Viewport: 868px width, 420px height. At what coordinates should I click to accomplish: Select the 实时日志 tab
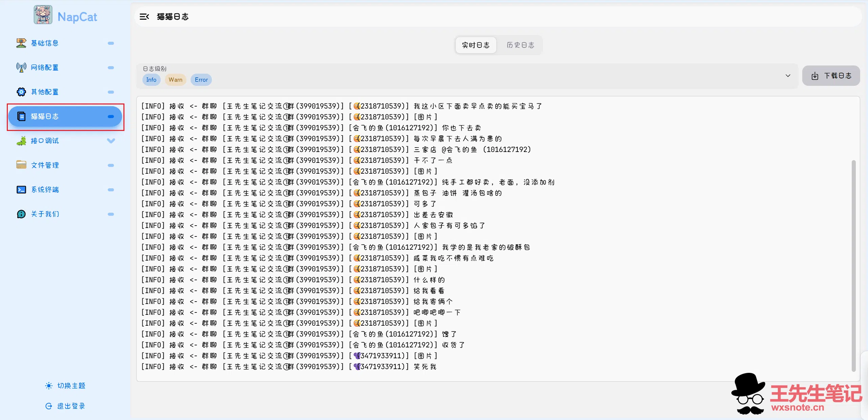[x=476, y=45]
